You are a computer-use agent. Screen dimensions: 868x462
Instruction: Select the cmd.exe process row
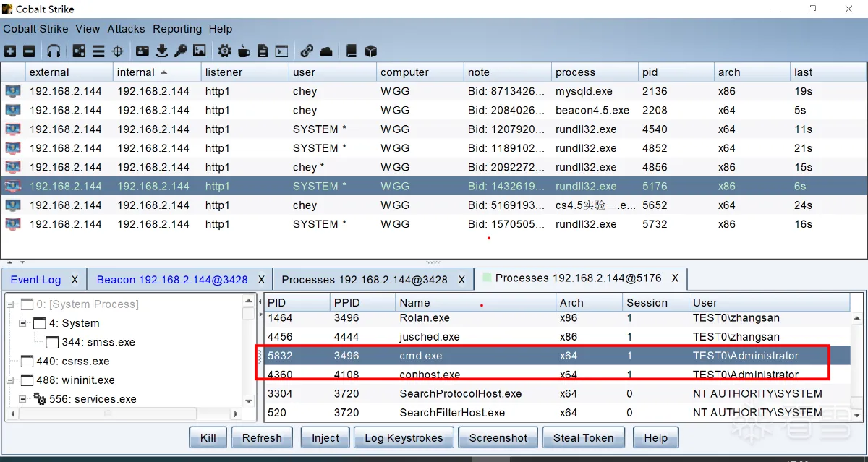click(556, 356)
